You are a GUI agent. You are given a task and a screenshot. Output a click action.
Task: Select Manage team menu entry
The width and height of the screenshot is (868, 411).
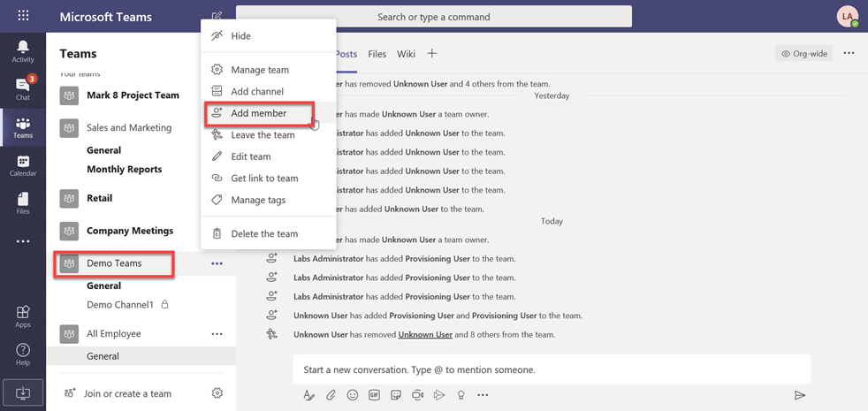coord(269,70)
